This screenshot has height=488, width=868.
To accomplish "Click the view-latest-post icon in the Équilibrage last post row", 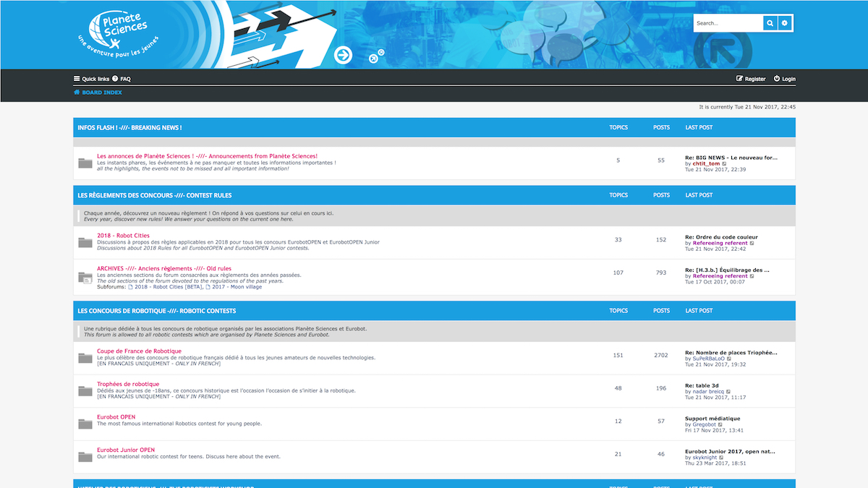I will coord(752,276).
